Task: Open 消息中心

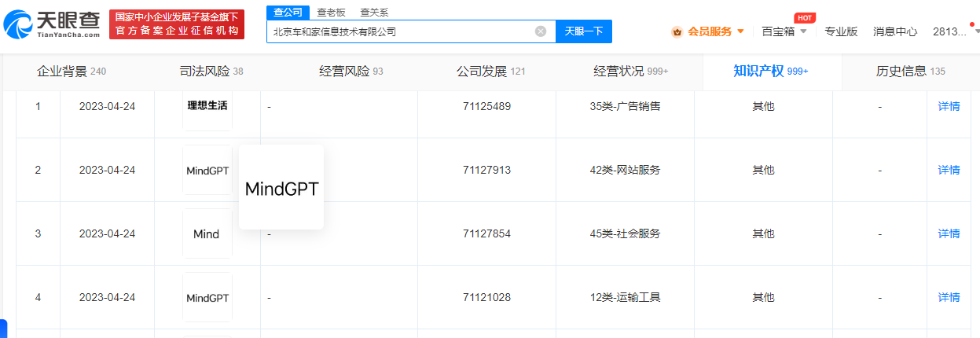Action: coord(895,31)
